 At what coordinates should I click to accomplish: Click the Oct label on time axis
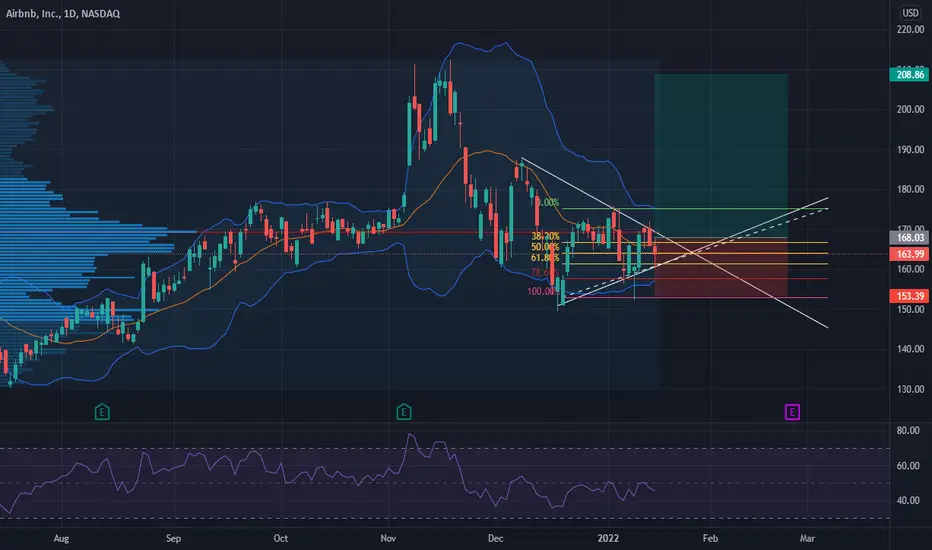click(x=281, y=539)
